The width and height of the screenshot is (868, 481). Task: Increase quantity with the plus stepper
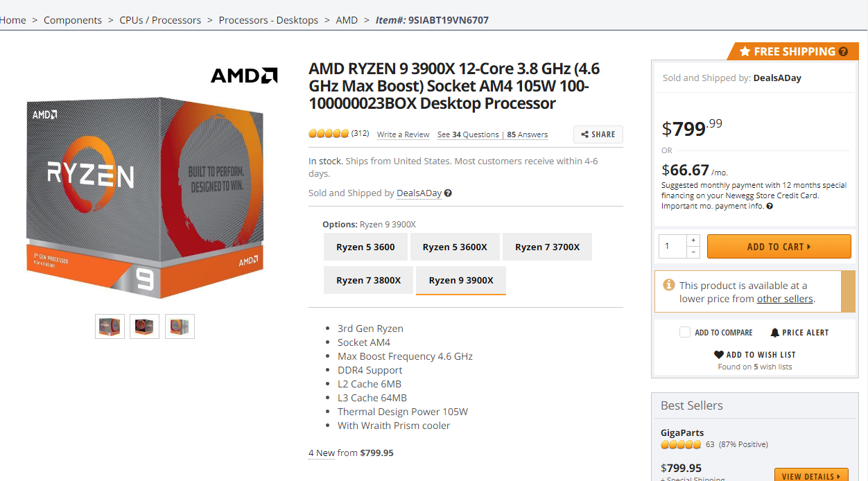pos(694,240)
